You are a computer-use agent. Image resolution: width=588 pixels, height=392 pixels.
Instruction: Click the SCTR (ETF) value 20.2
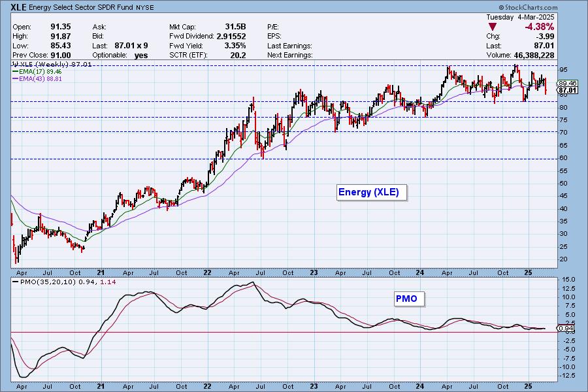coord(238,56)
